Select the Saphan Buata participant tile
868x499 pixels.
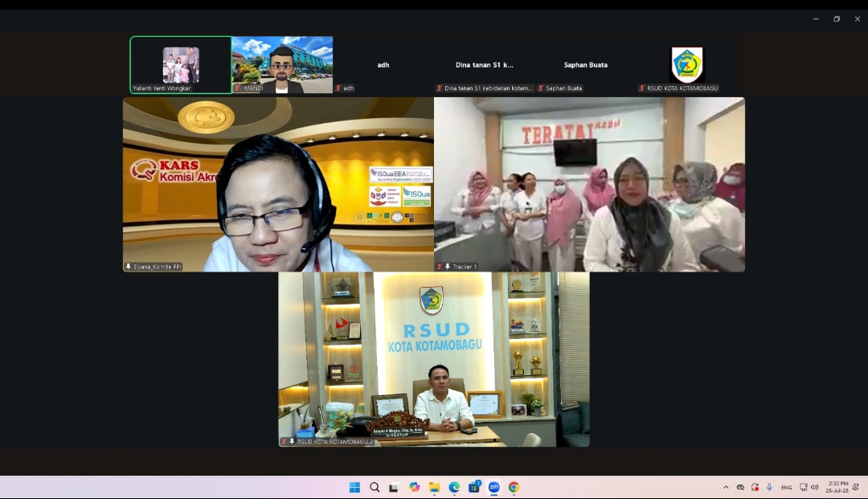tap(586, 65)
